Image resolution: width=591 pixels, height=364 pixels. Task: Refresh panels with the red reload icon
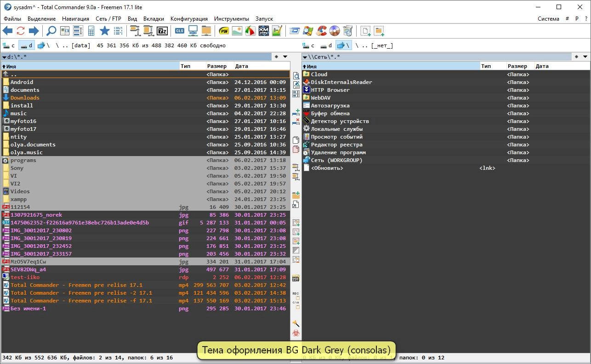pyautogui.click(x=21, y=31)
